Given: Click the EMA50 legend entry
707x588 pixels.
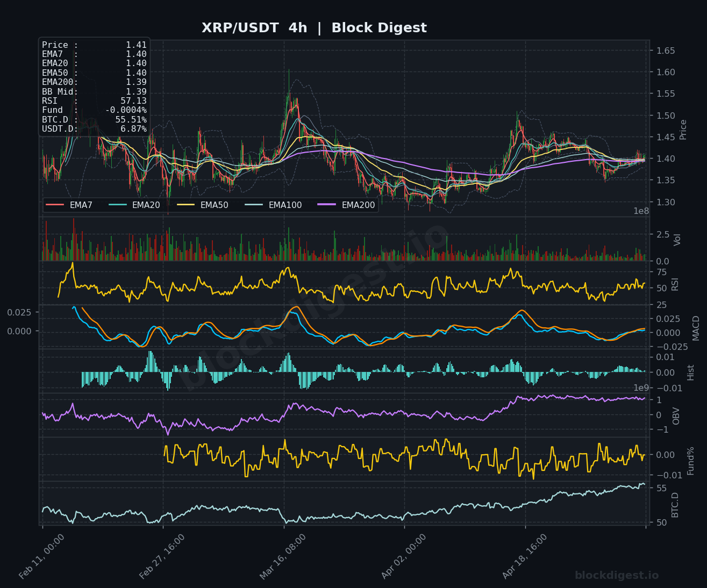Looking at the screenshot, I should [203, 205].
